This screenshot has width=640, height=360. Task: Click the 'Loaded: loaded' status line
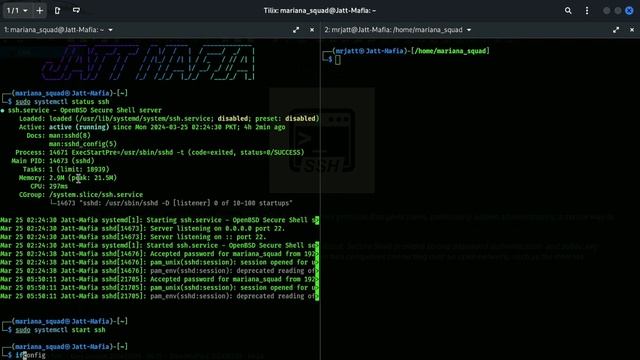(169, 119)
